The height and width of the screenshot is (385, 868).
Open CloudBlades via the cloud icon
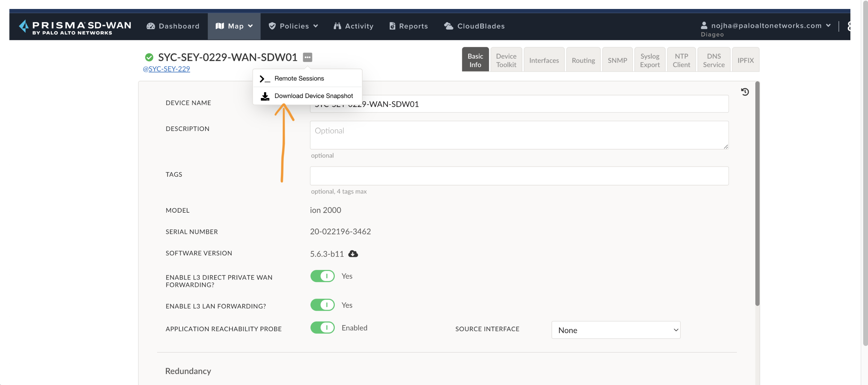(448, 26)
